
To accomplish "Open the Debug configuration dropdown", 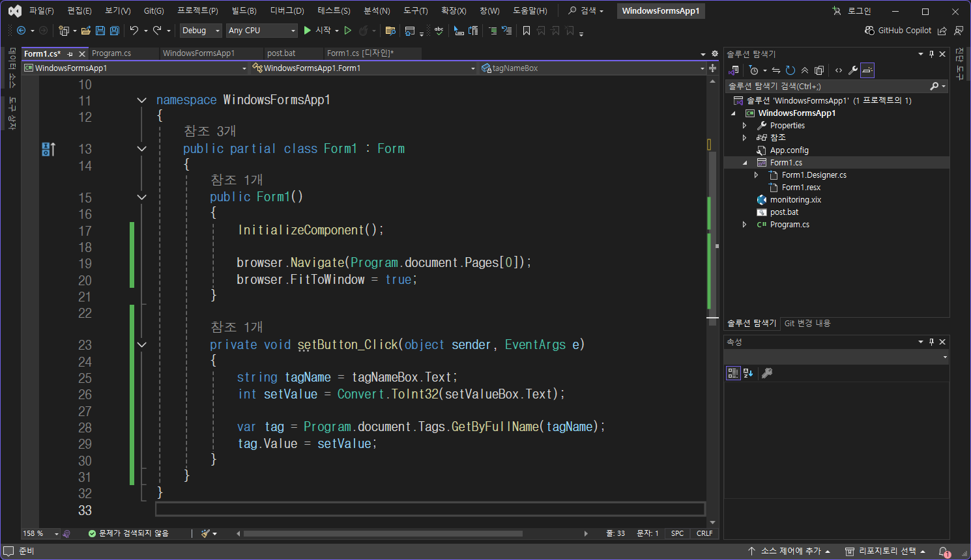I will pos(201,31).
